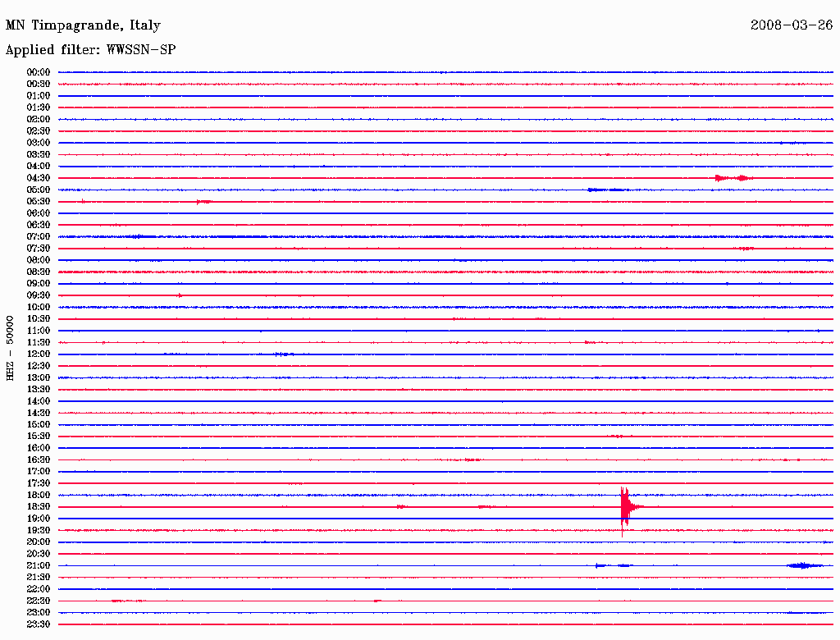Click the date label 2008-03-26
840x640 pixels.
pos(792,25)
